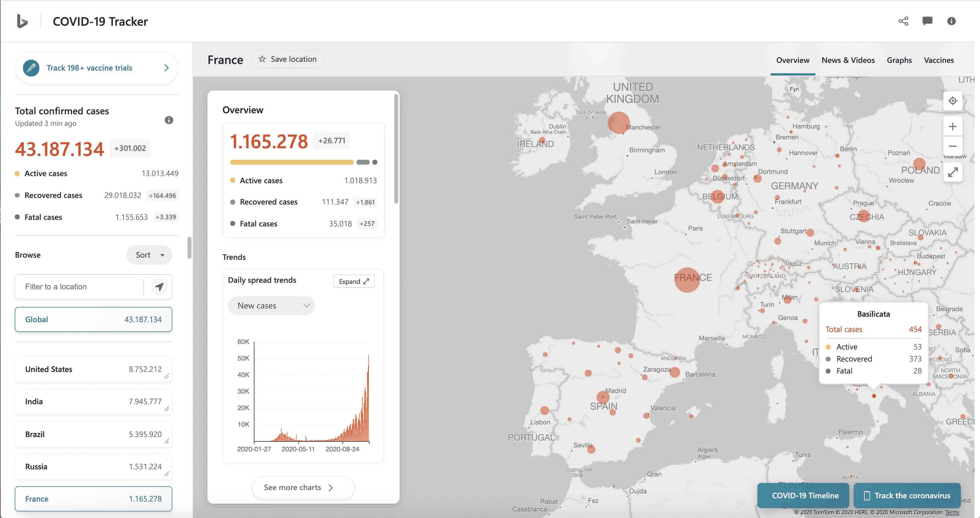Click the daily new cases chart
980x518 pixels.
click(x=311, y=392)
